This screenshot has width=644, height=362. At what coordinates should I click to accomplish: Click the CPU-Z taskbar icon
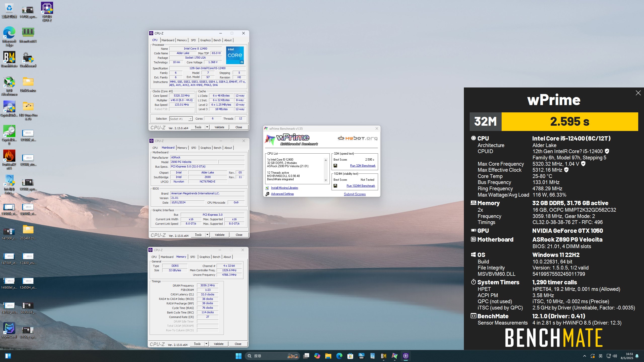tap(406, 356)
